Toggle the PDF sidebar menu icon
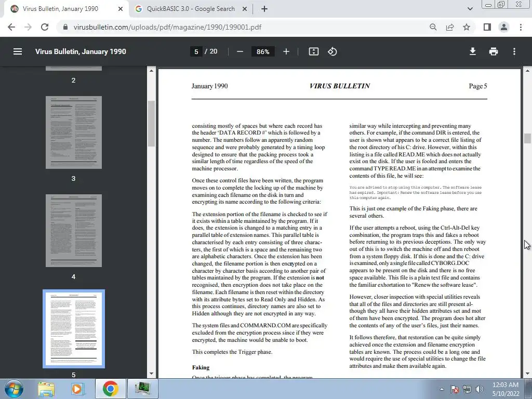The height and width of the screenshot is (399, 532). coord(18,51)
